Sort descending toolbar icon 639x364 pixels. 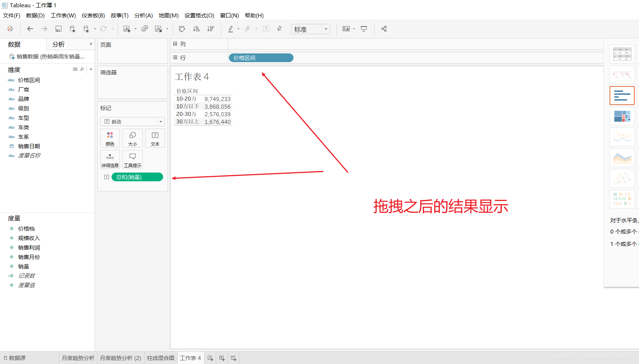tap(211, 29)
